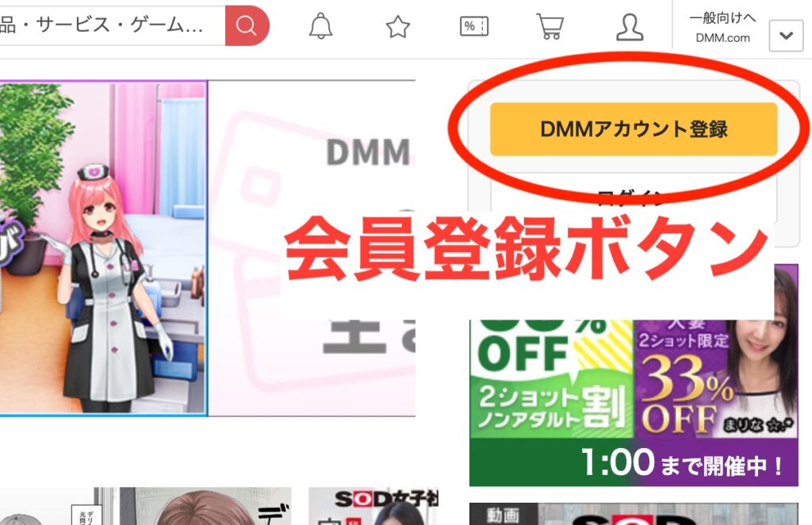Open the brown-haired manga thumbnail at bottom

tap(205, 506)
